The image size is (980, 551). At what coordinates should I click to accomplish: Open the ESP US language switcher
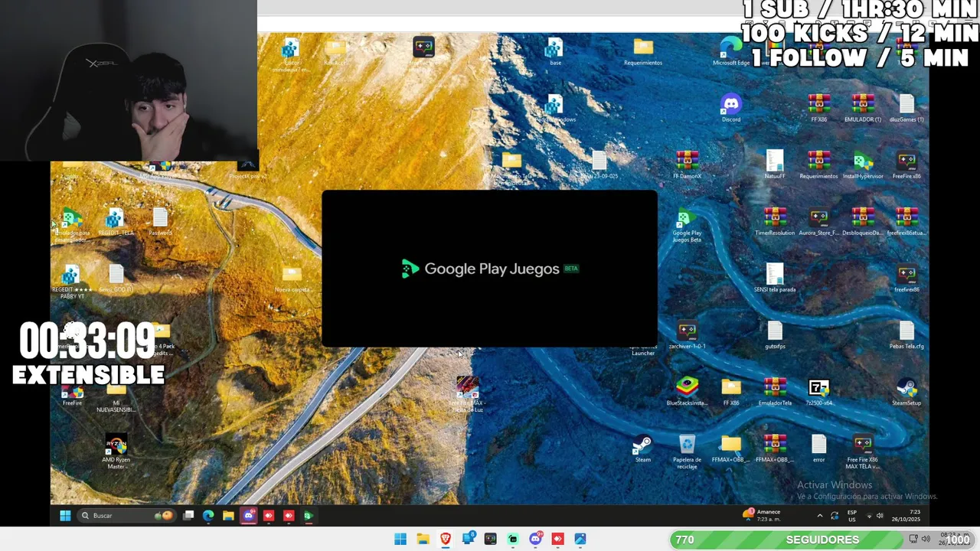coord(852,516)
